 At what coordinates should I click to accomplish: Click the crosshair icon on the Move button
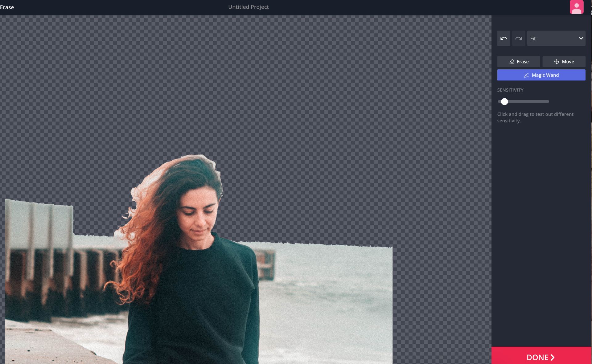[x=557, y=62]
